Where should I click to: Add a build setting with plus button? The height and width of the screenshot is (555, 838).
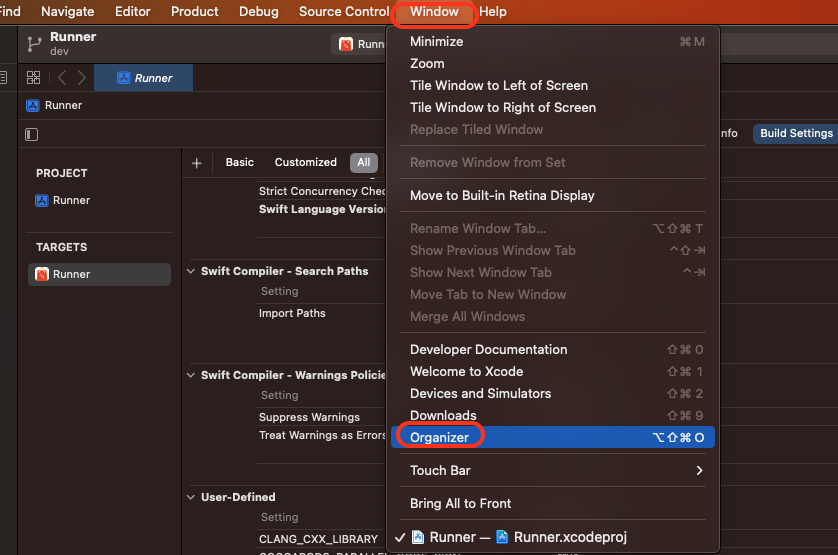(x=197, y=163)
